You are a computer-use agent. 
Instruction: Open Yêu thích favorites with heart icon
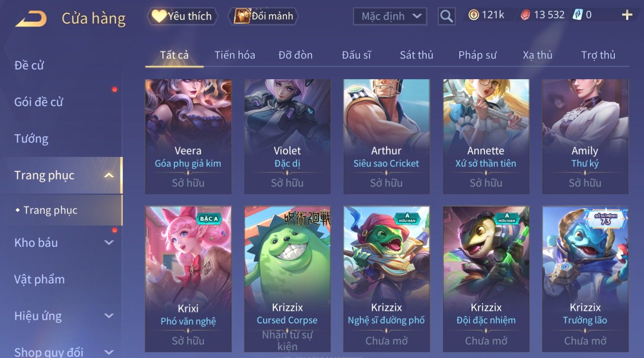point(182,16)
